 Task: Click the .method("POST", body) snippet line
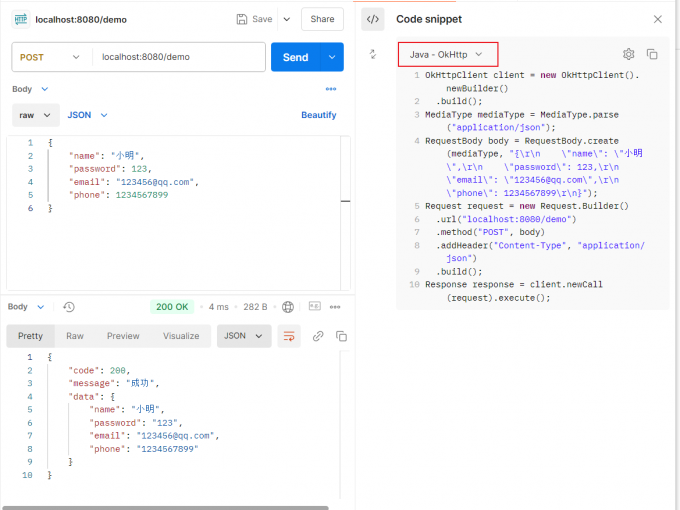490,232
